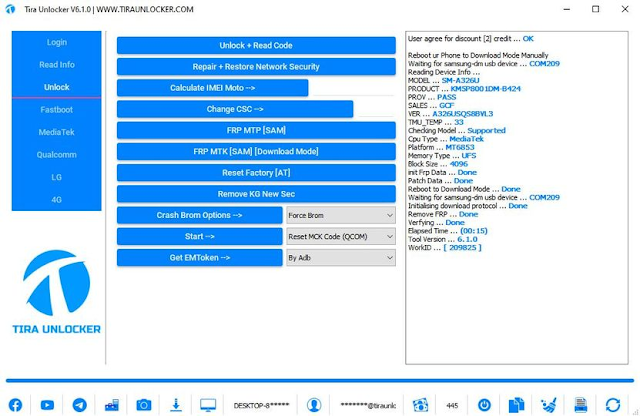Switch to the Read Info tab
640x416 pixels.
[56, 65]
